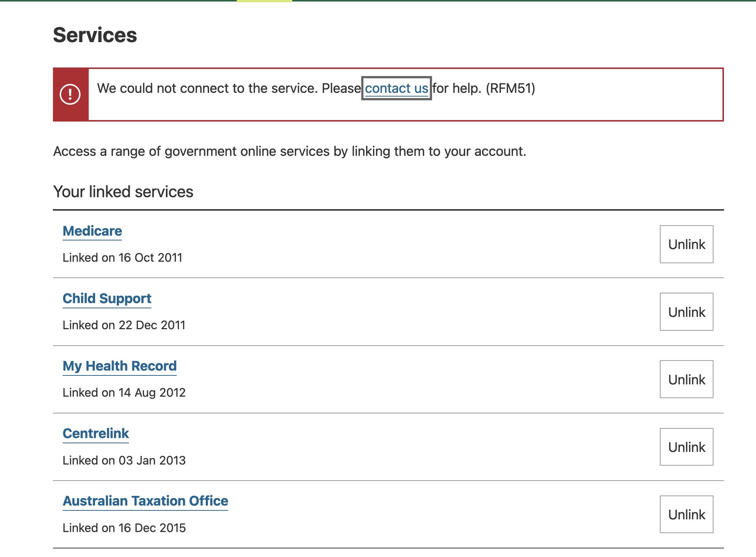This screenshot has width=756, height=557.
Task: Open the Centrelink service link
Action: pyautogui.click(x=95, y=434)
